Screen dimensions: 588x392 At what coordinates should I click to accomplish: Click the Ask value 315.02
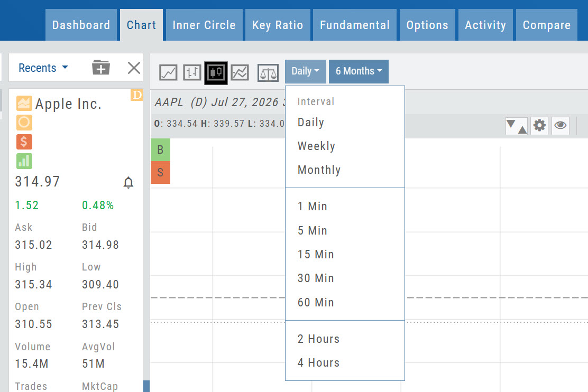pos(33,245)
